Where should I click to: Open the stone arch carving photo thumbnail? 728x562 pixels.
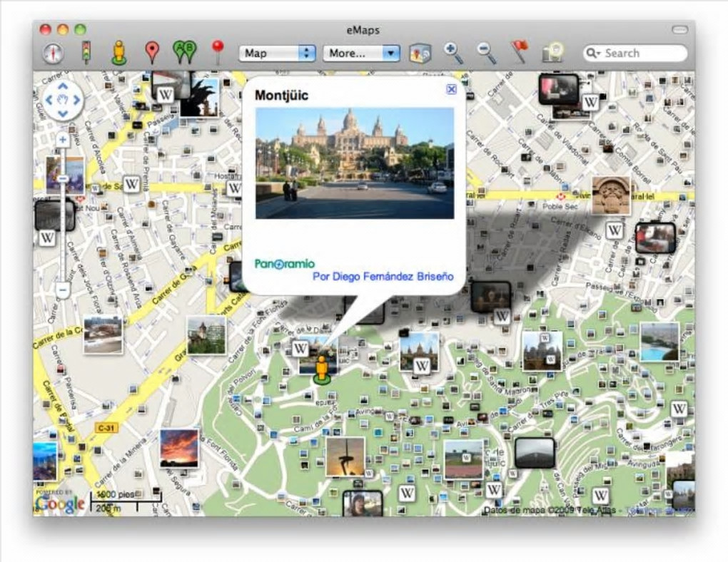click(611, 195)
